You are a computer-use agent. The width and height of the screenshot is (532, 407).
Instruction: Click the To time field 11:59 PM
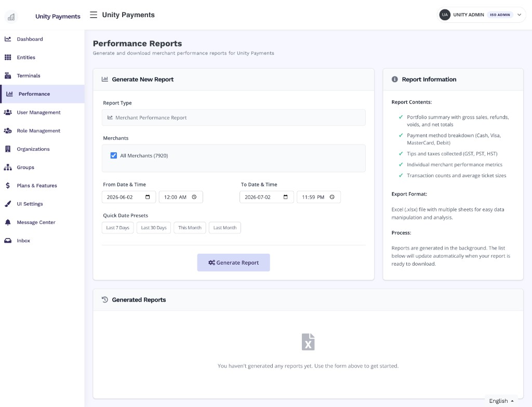click(318, 197)
